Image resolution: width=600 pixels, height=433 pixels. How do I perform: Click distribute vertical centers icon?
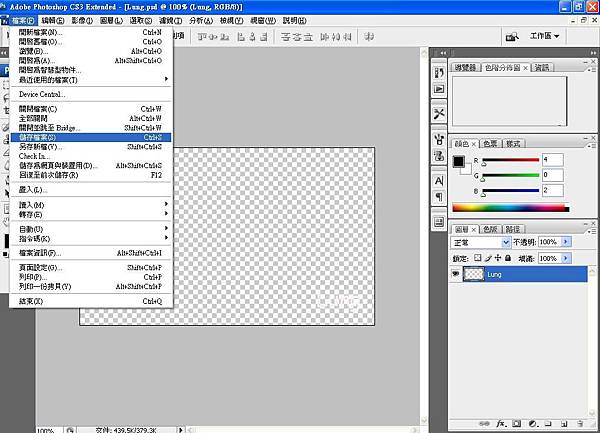click(297, 37)
